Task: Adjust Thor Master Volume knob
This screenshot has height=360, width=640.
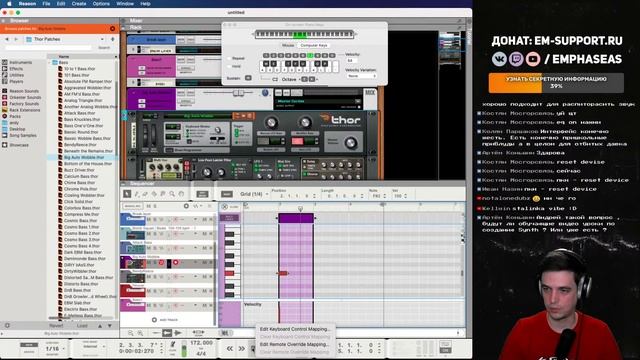Action: [350, 142]
